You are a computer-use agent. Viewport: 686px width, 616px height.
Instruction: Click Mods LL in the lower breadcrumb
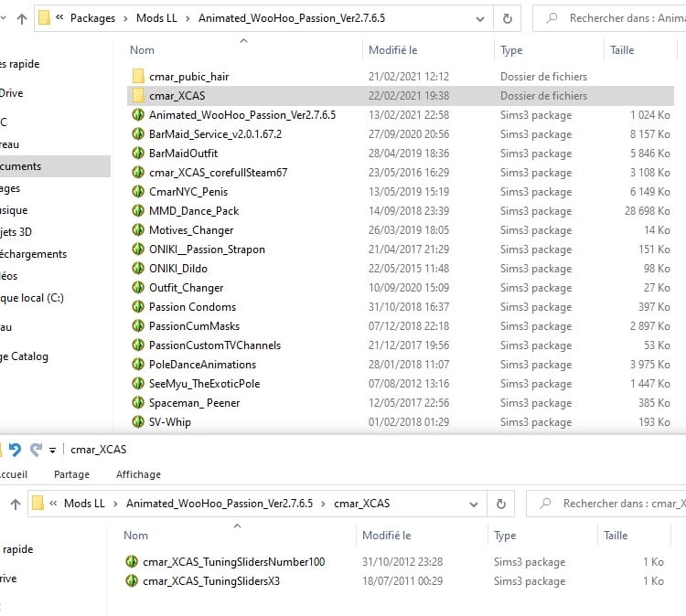[x=84, y=504]
